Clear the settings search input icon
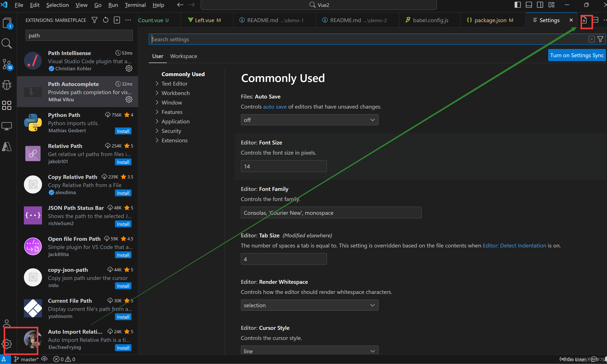Screen dimensions: 607x364 click(x=591, y=39)
